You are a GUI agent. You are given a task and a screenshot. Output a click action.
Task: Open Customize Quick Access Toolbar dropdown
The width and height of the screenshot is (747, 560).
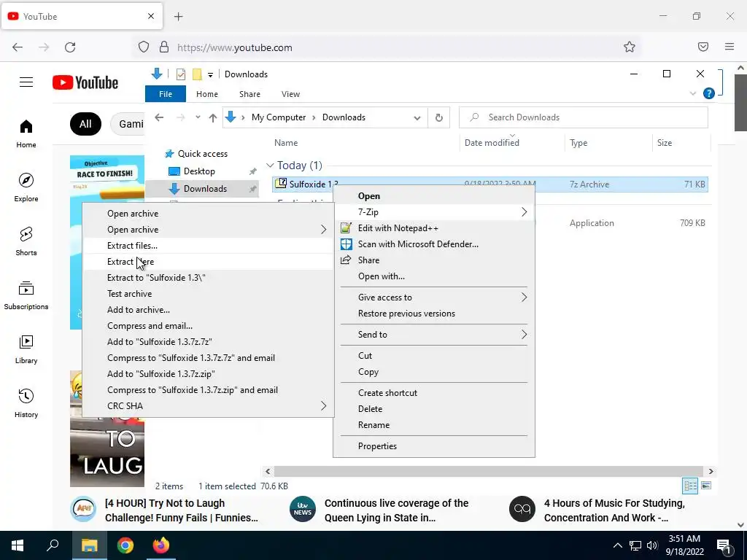click(210, 75)
